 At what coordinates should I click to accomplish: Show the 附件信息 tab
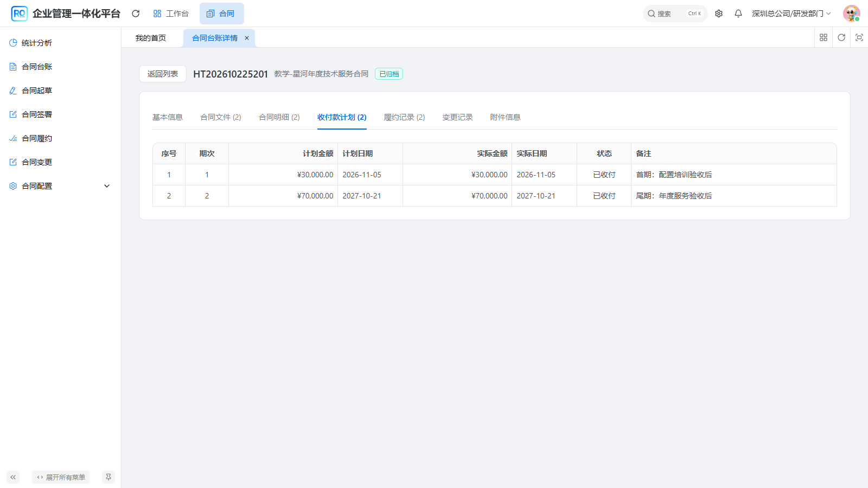point(505,117)
